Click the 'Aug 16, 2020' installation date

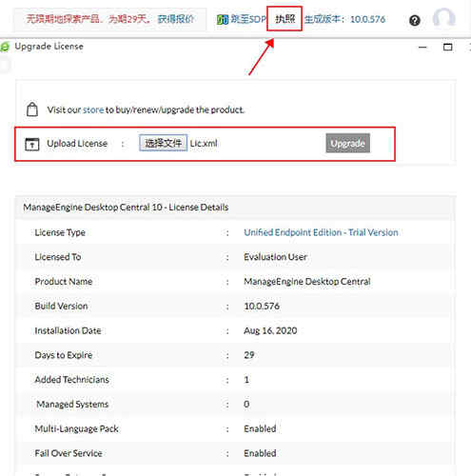(x=270, y=330)
